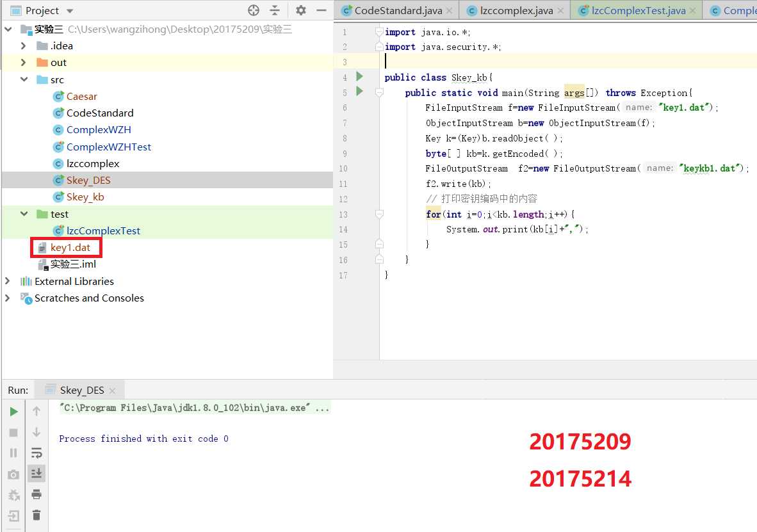757x532 pixels.
Task: Select Skey_DES class in tree
Action: [x=88, y=180]
